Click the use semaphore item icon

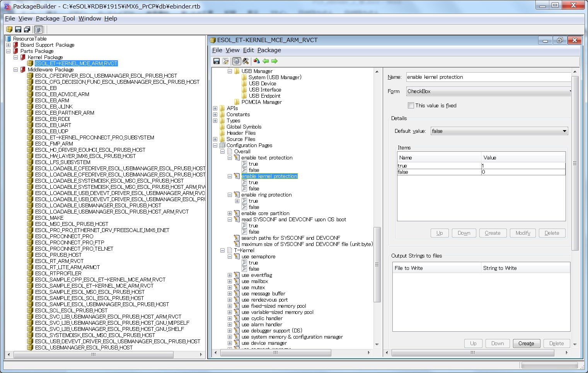point(237,256)
